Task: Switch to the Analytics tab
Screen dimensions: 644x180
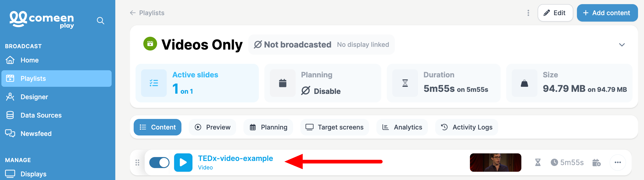Action: [x=402, y=127]
